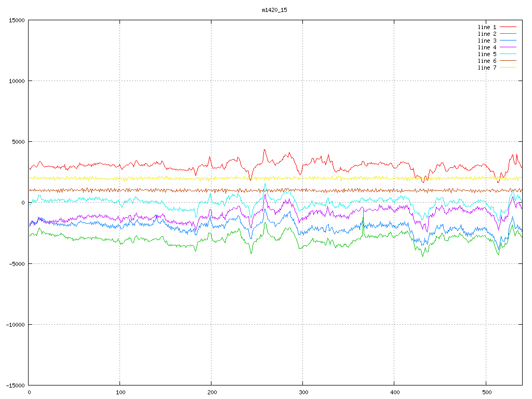Click the 200 x-axis label

click(212, 393)
